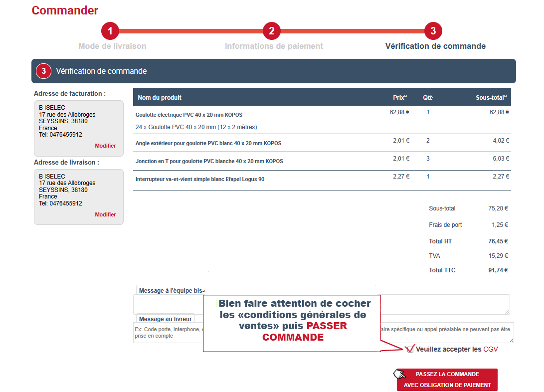Open the CGV link
This screenshot has width=544, height=392.
click(491, 349)
